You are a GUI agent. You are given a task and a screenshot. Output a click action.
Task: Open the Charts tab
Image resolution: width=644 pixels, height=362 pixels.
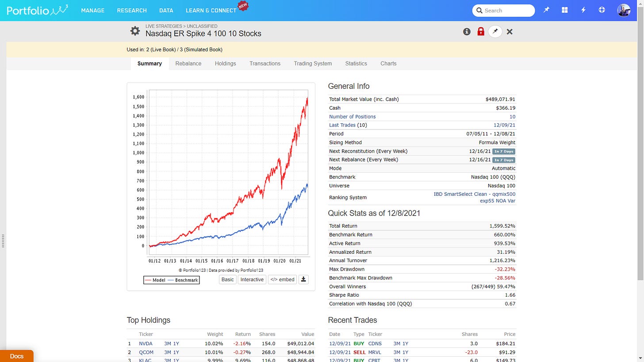coord(388,63)
